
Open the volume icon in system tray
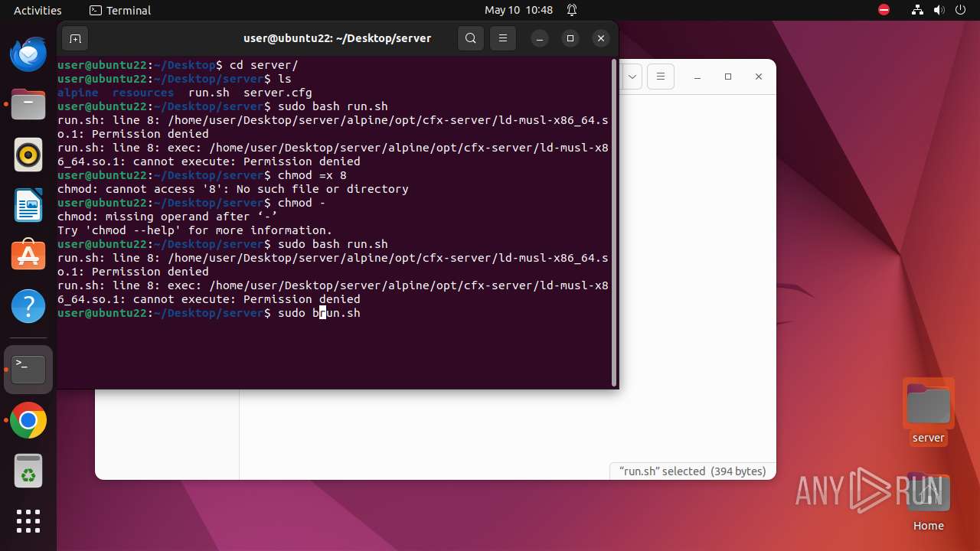click(x=939, y=10)
